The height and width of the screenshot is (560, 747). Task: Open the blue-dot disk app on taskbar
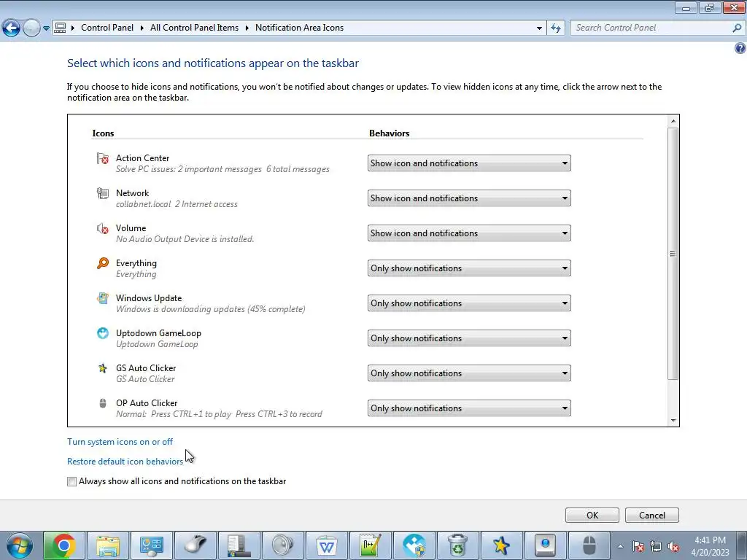(546, 545)
